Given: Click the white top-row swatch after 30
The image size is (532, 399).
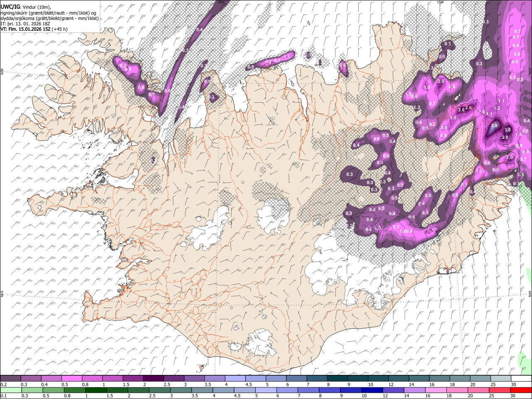Looking at the screenshot, I should (521, 378).
